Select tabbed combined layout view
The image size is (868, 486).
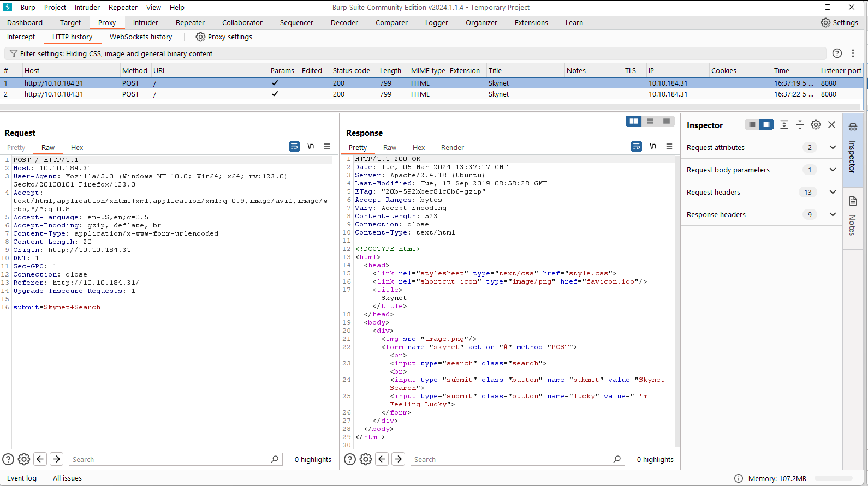pos(667,121)
